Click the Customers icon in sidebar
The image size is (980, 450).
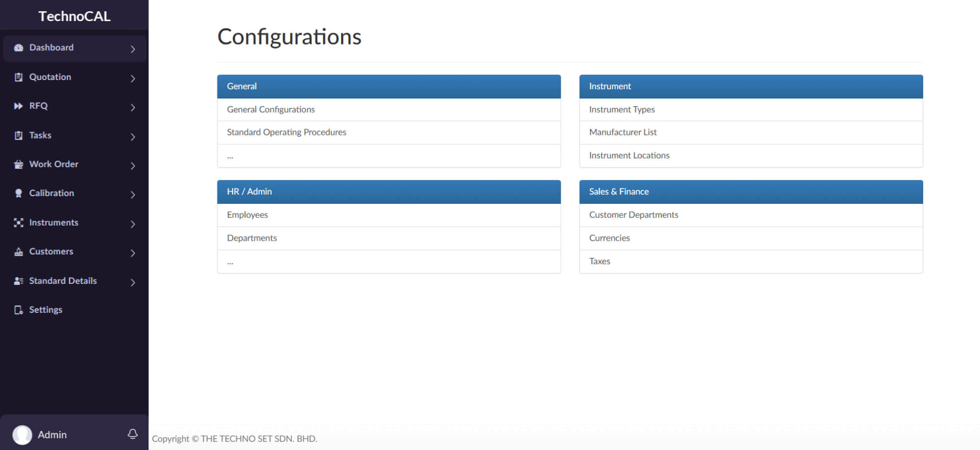click(19, 251)
